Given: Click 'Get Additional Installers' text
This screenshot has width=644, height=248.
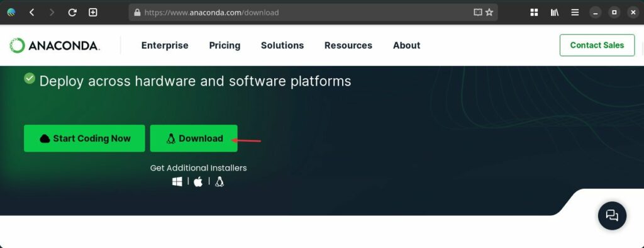Looking at the screenshot, I should 198,168.
